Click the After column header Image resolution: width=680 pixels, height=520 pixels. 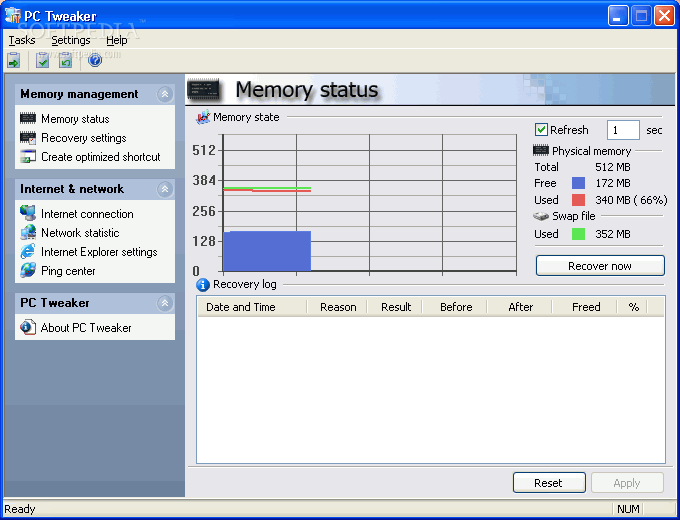click(520, 307)
